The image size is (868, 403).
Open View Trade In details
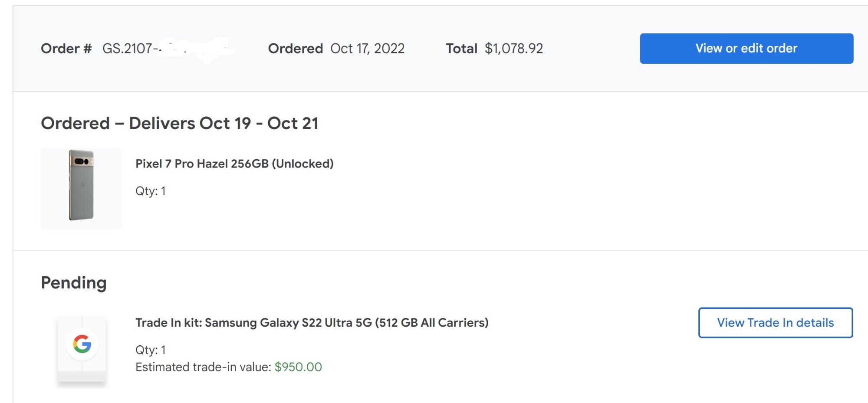point(775,323)
